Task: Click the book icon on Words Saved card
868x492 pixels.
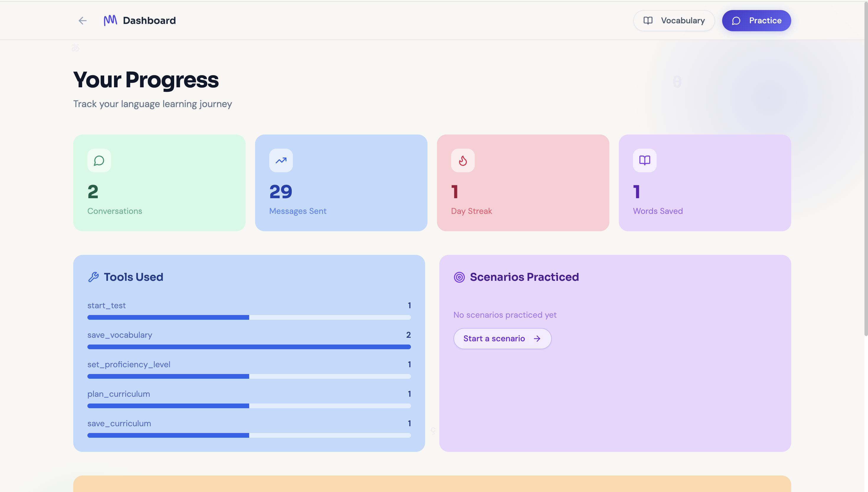Action: pos(644,160)
